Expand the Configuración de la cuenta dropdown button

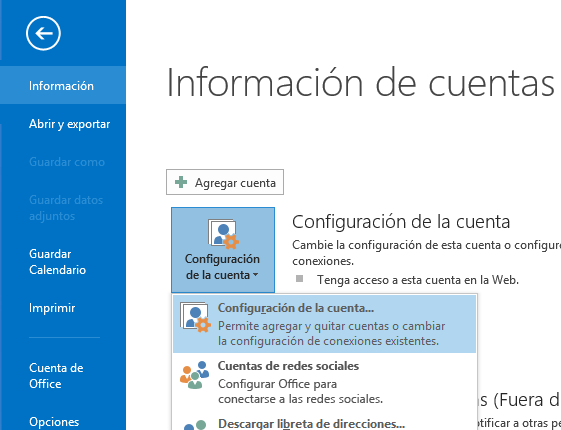pos(223,250)
